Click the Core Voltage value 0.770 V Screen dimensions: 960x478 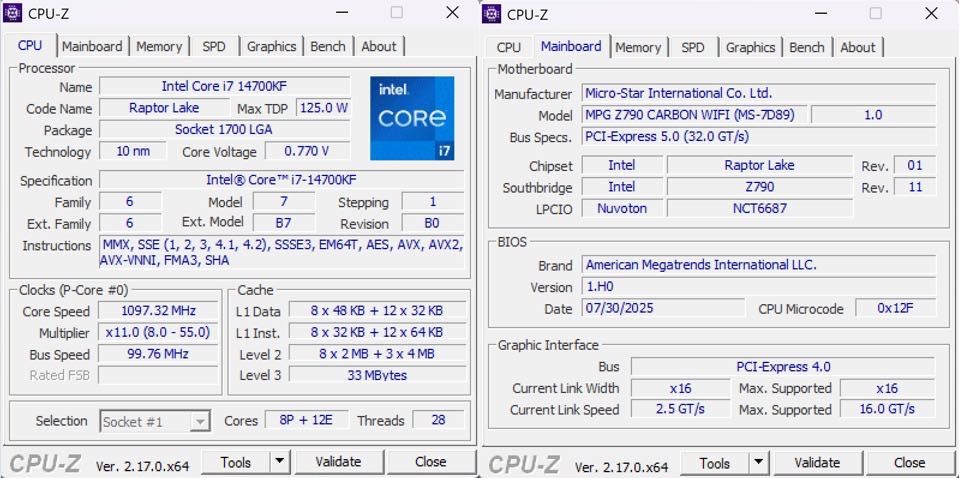click(307, 151)
